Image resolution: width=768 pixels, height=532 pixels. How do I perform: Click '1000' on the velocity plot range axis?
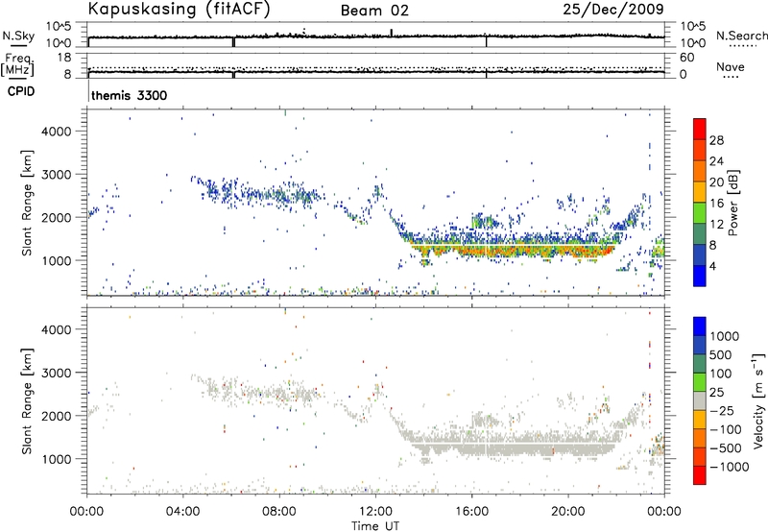pos(57,459)
